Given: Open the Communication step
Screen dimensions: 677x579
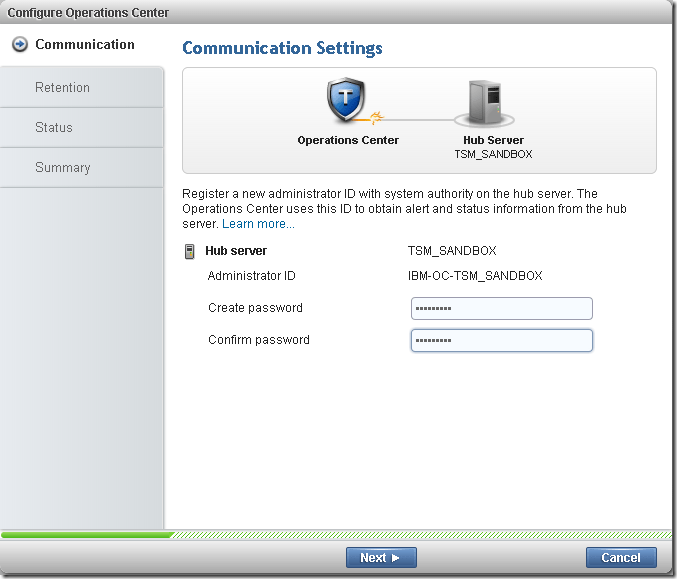Looking at the screenshot, I should tap(84, 45).
